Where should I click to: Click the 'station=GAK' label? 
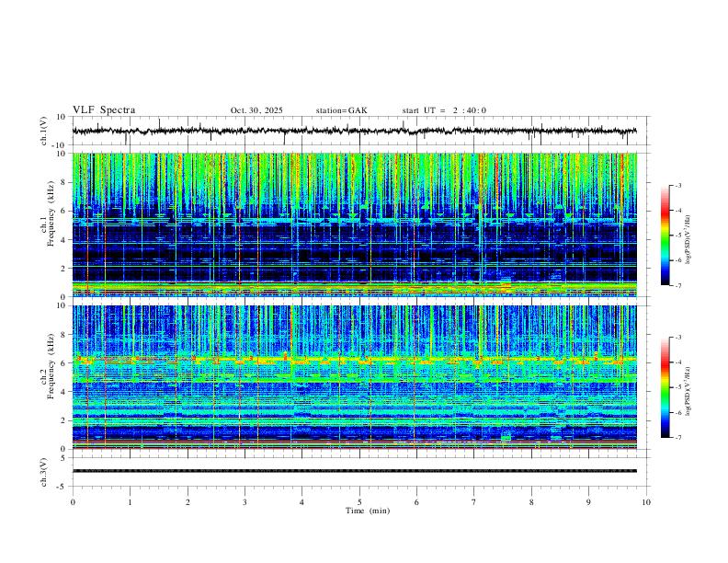pyautogui.click(x=341, y=110)
